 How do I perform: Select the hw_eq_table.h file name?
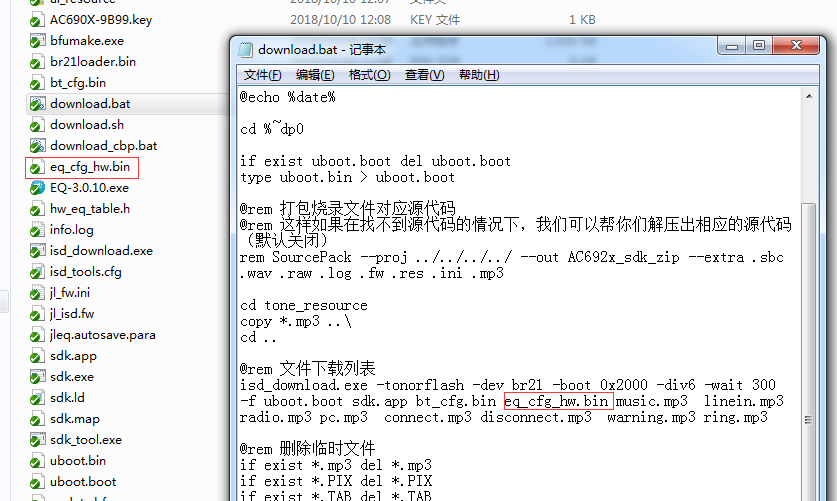pyautogui.click(x=90, y=209)
